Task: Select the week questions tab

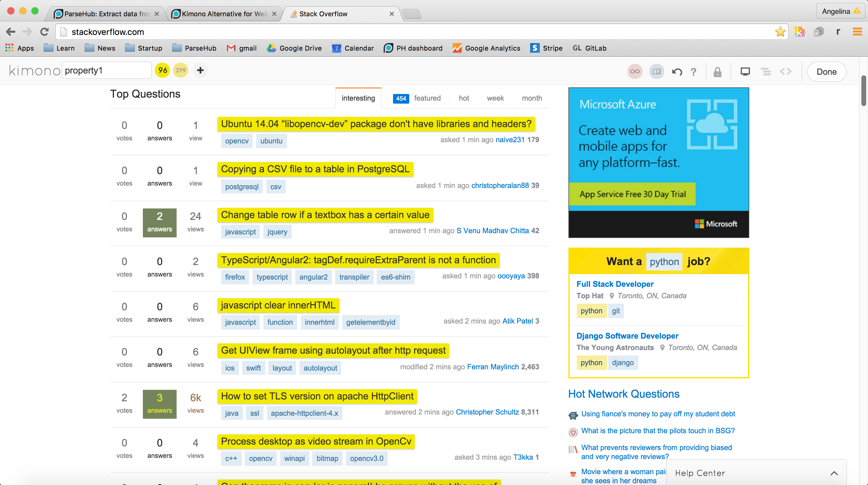Action: tap(495, 98)
